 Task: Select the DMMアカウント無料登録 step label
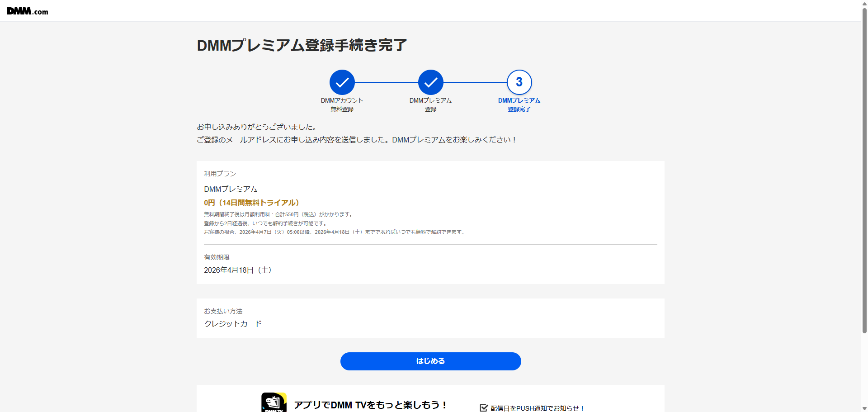click(x=342, y=104)
